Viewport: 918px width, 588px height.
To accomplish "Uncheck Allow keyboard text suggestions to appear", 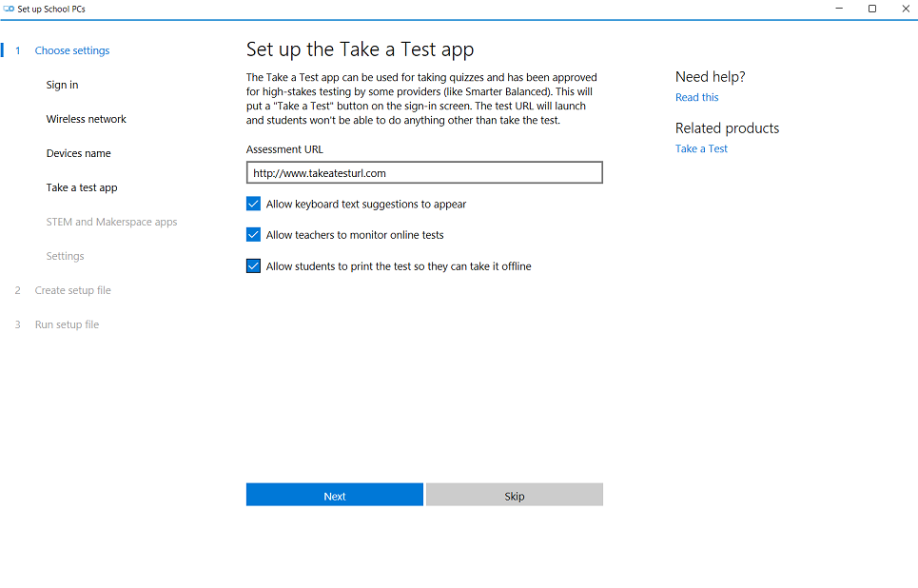I will 253,204.
